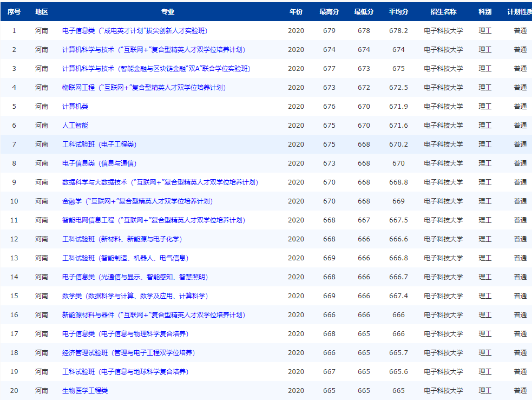Screen dimensions: 532x400
Task: Click the 平均分 column header
Action: 397,11
